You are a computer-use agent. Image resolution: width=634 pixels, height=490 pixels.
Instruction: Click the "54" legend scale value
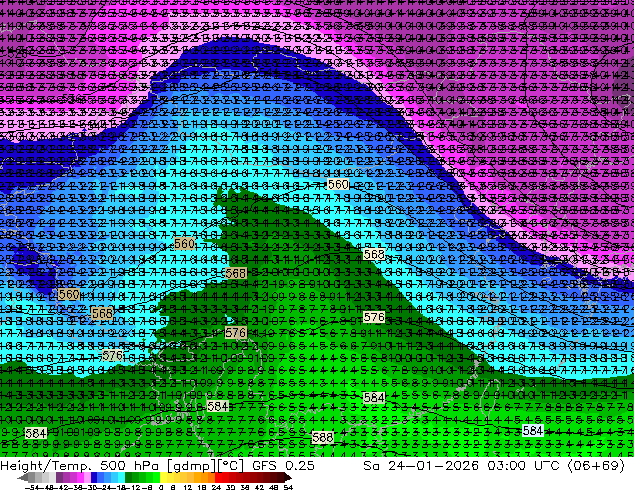point(287,487)
